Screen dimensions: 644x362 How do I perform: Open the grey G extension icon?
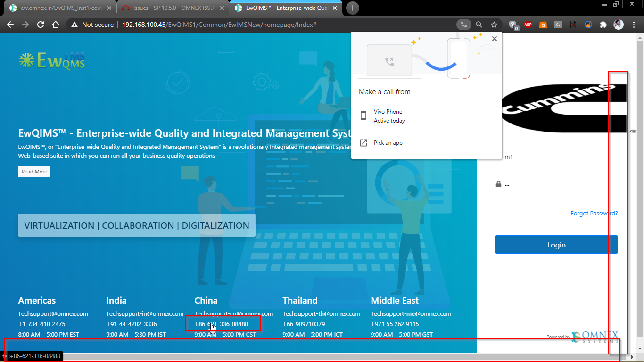(x=558, y=25)
